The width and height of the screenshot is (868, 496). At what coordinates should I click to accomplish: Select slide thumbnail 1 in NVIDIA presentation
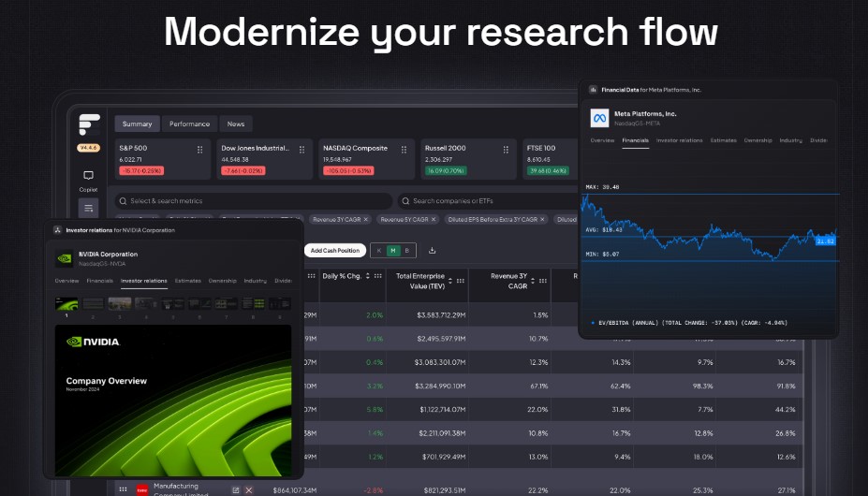[66, 303]
